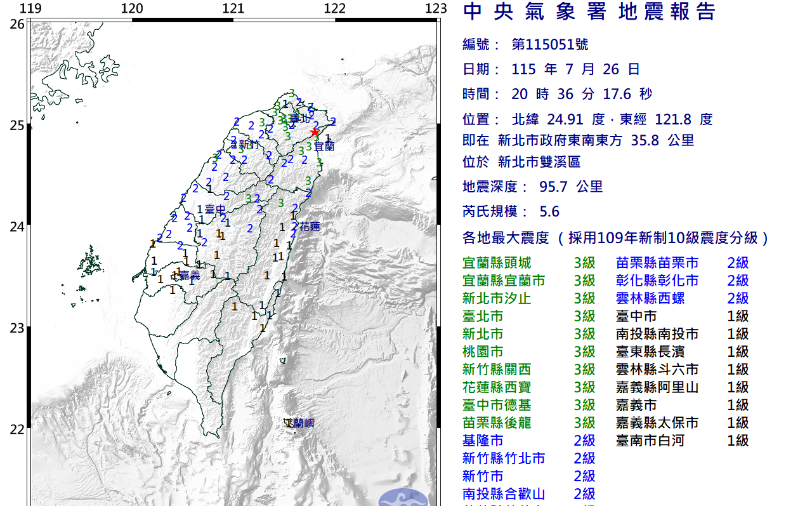Click the latitude axis label 24

coord(17,227)
